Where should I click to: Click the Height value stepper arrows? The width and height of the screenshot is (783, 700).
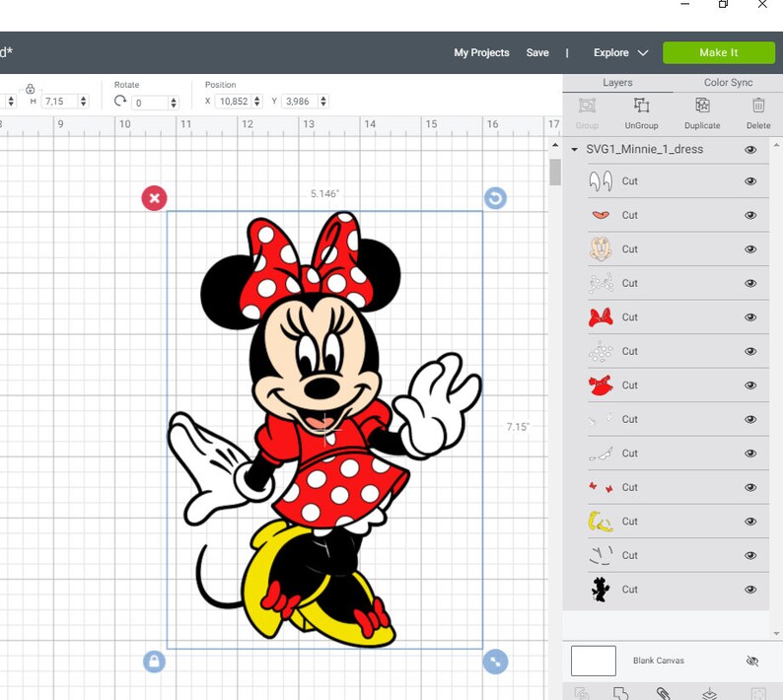pos(84,102)
